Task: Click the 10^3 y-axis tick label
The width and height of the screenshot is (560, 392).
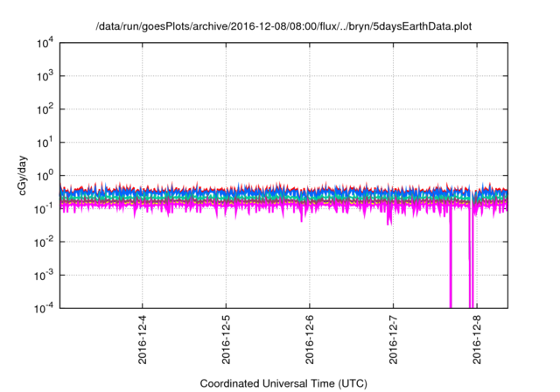Action: click(45, 76)
